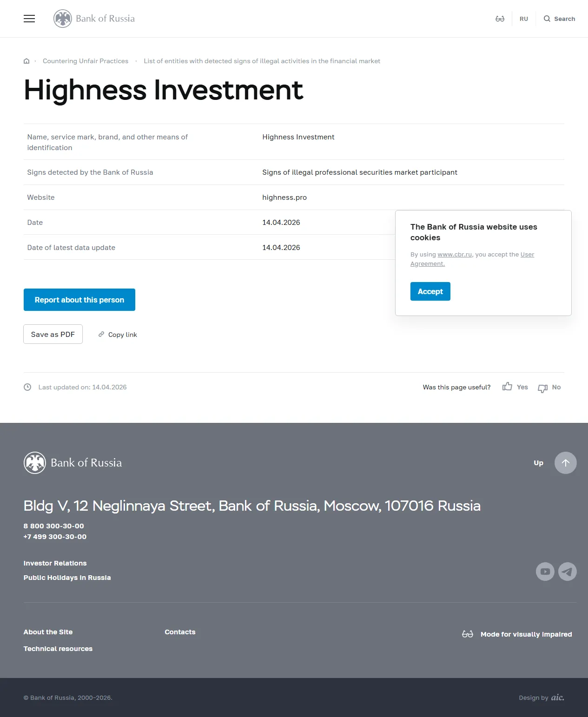Open the Telegram channel icon
Image resolution: width=588 pixels, height=717 pixels.
[x=567, y=572]
